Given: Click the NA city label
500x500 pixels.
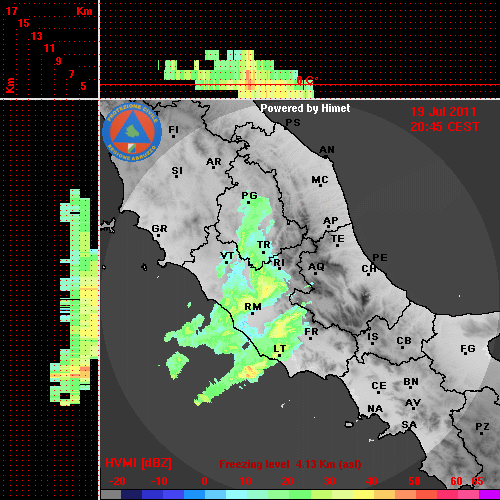Looking at the screenshot, I should coord(375,409).
